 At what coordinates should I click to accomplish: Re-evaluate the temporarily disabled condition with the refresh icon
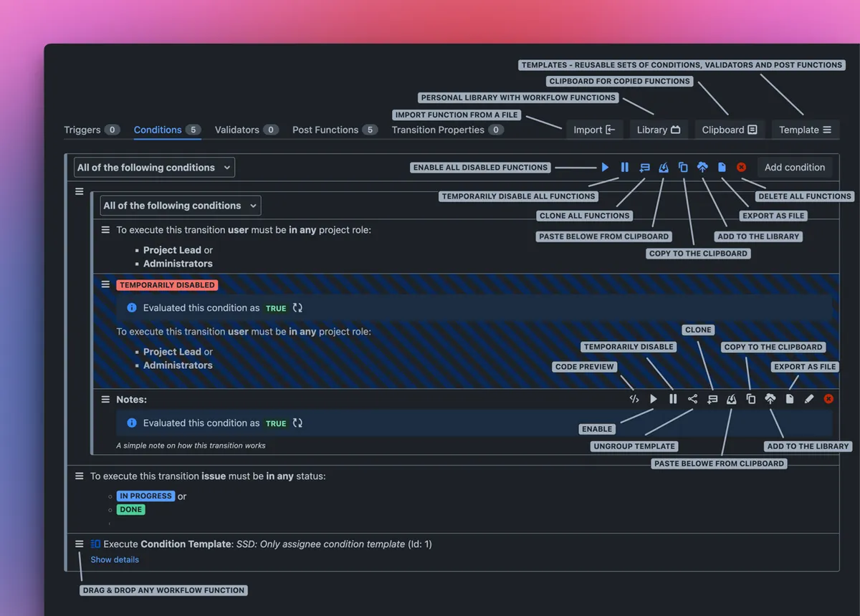click(297, 308)
